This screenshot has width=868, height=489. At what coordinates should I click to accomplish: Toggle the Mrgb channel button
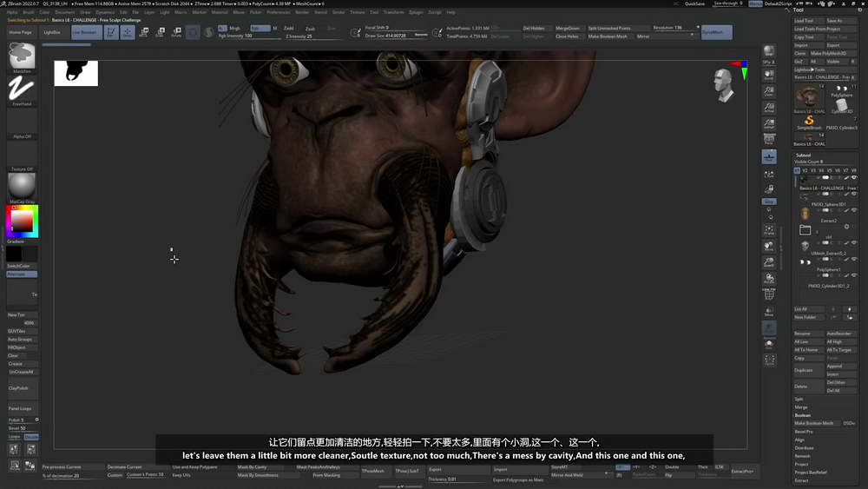(x=234, y=28)
